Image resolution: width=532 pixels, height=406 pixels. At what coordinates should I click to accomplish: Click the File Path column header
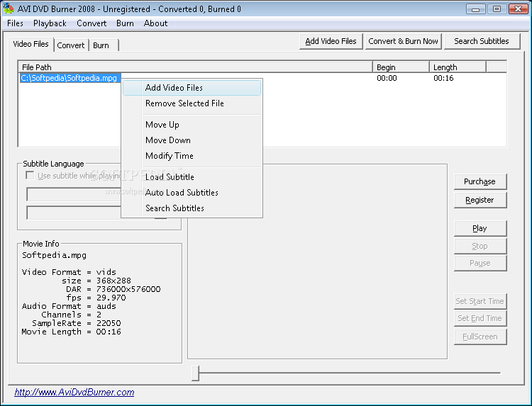pyautogui.click(x=196, y=67)
